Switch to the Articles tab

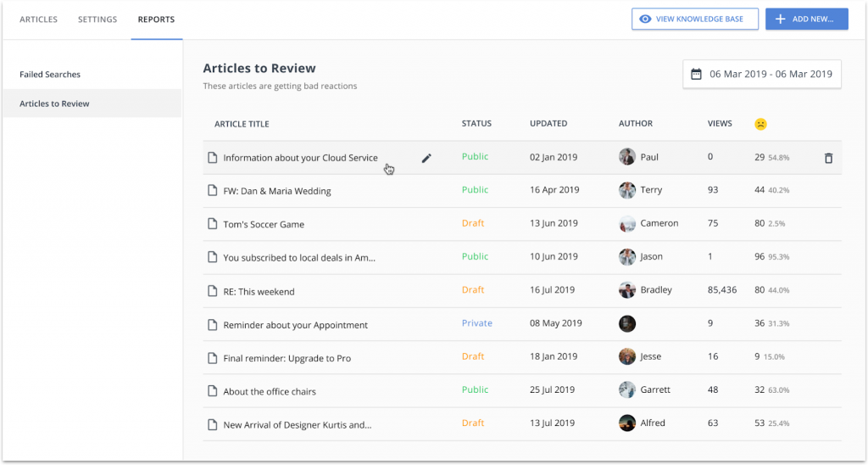click(x=39, y=20)
